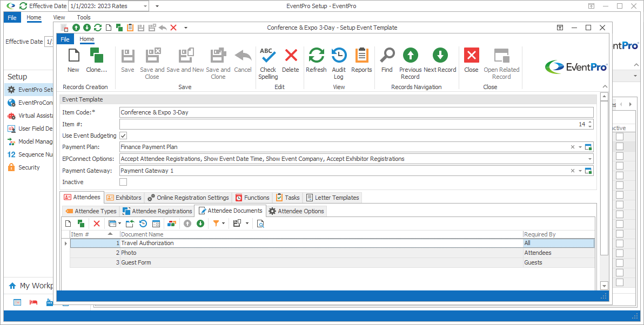This screenshot has height=325, width=644.
Task: Go to Next Record
Action: [x=440, y=60]
